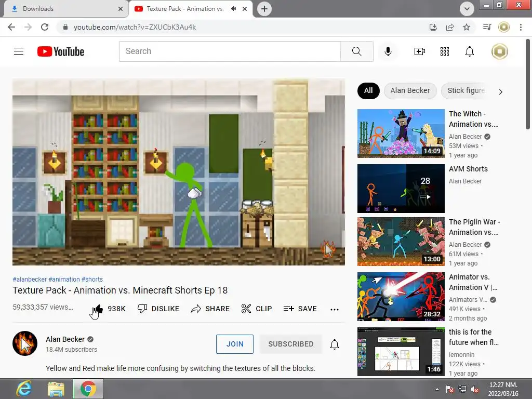Mute the Texture Pack tab audio
This screenshot has height=399, width=532.
pos(233,9)
